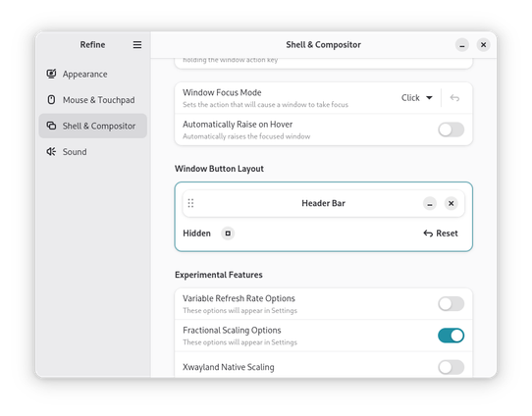
Task: Click the Experimental Features heading
Action: click(219, 275)
